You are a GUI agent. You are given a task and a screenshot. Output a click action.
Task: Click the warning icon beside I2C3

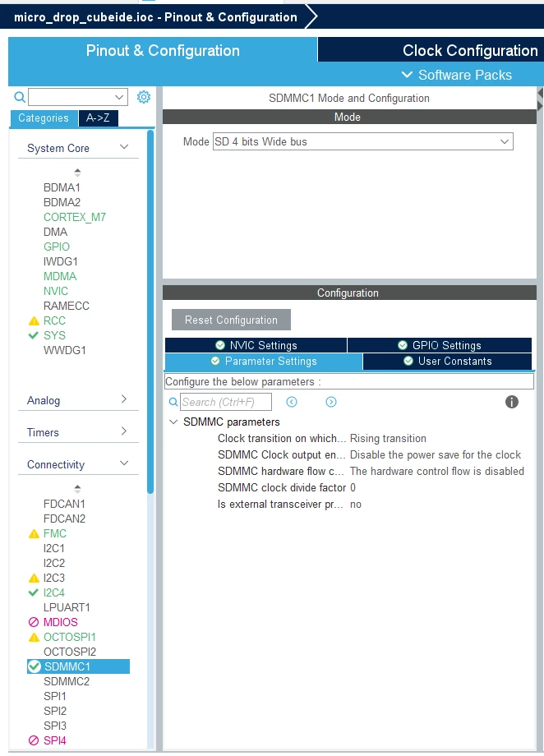(x=34, y=578)
